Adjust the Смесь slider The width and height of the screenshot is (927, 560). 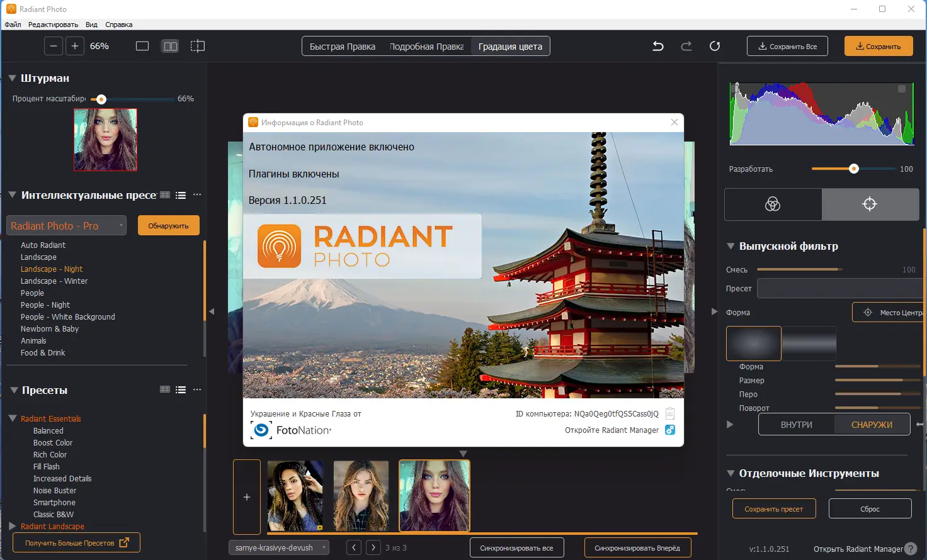coord(800,269)
